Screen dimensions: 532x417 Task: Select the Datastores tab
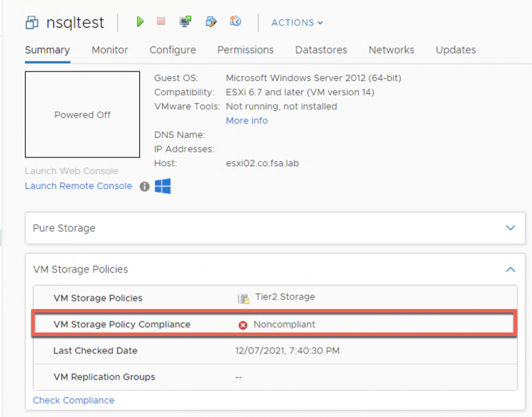click(321, 50)
